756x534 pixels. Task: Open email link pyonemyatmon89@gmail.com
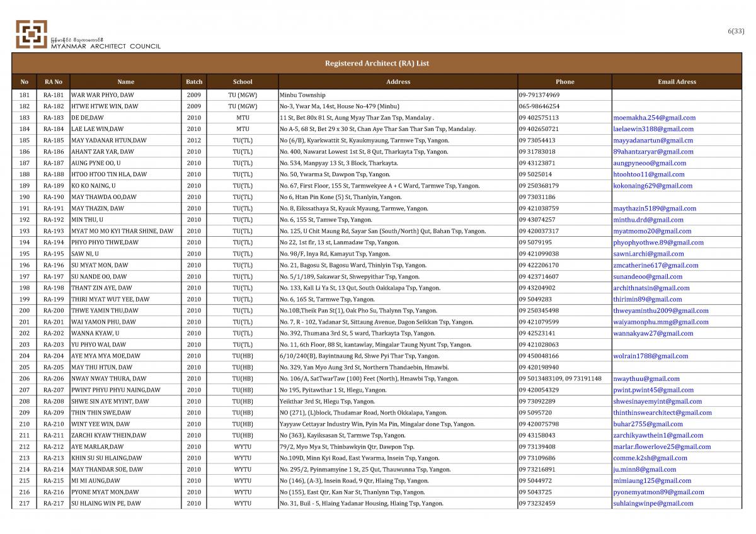[x=658, y=492]
